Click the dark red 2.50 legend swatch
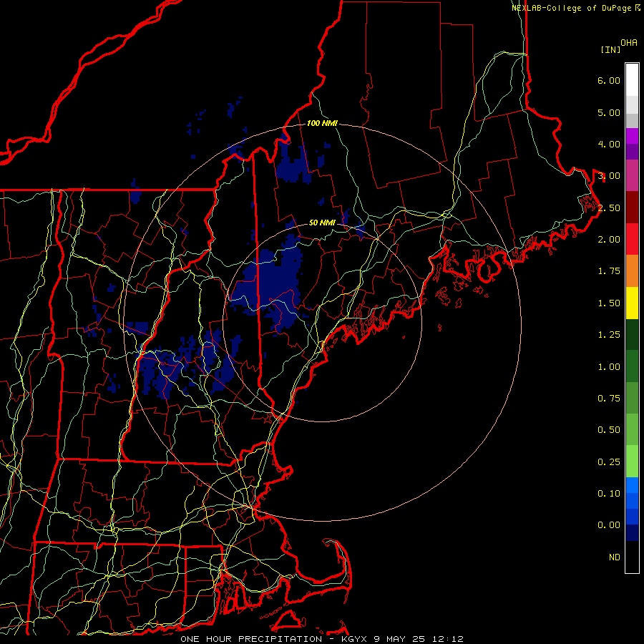The width and height of the screenshot is (644, 644). click(x=632, y=208)
